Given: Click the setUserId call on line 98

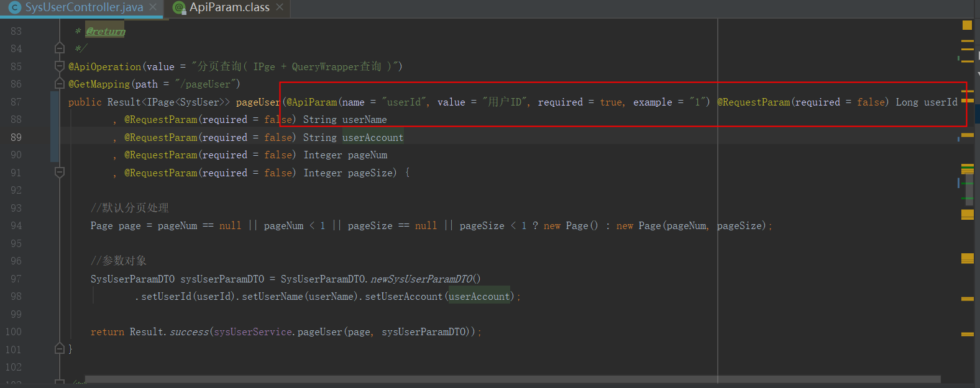Looking at the screenshot, I should 166,296.
